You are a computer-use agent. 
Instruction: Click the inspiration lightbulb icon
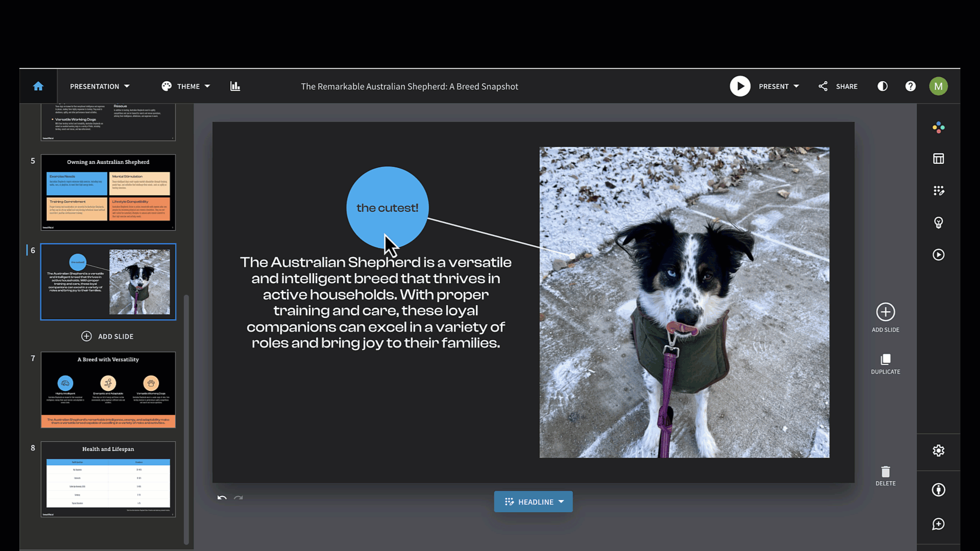tap(938, 222)
